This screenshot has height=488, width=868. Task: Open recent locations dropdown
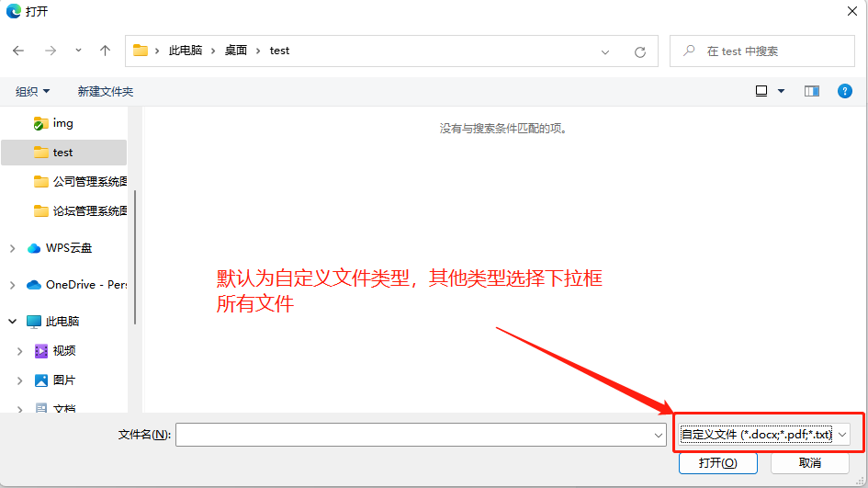(x=78, y=51)
